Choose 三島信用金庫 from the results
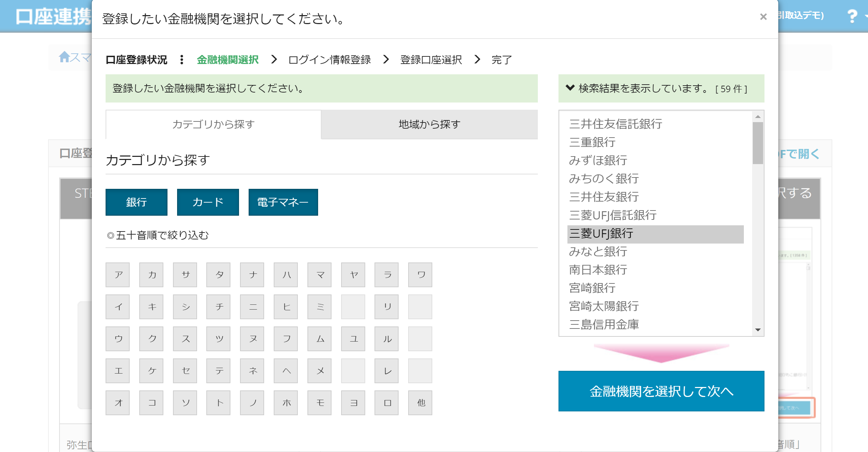868x452 pixels. click(x=655, y=324)
